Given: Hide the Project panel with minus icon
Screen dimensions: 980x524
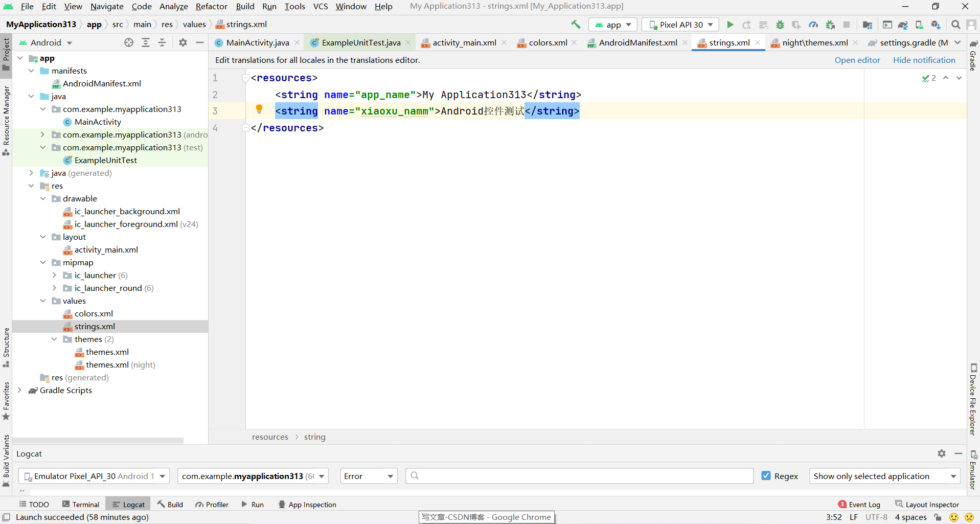Looking at the screenshot, I should [200, 42].
